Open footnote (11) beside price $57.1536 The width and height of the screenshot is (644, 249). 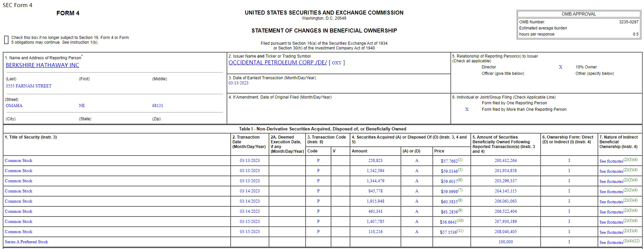pos(460,231)
